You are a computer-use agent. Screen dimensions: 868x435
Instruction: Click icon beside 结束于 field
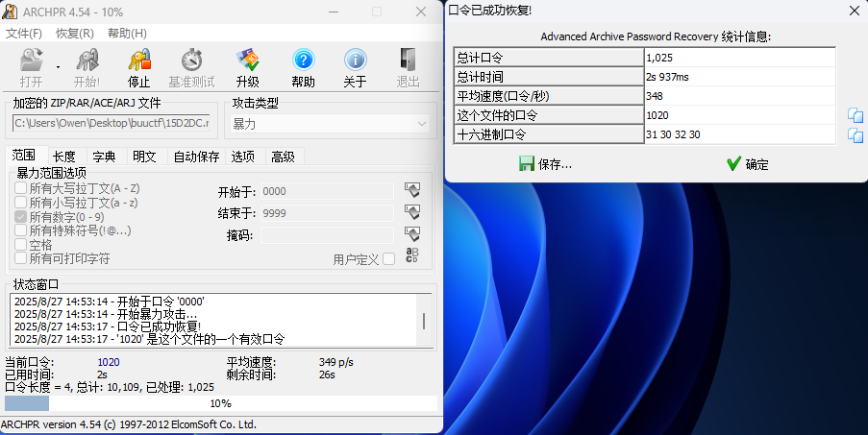pyautogui.click(x=411, y=211)
